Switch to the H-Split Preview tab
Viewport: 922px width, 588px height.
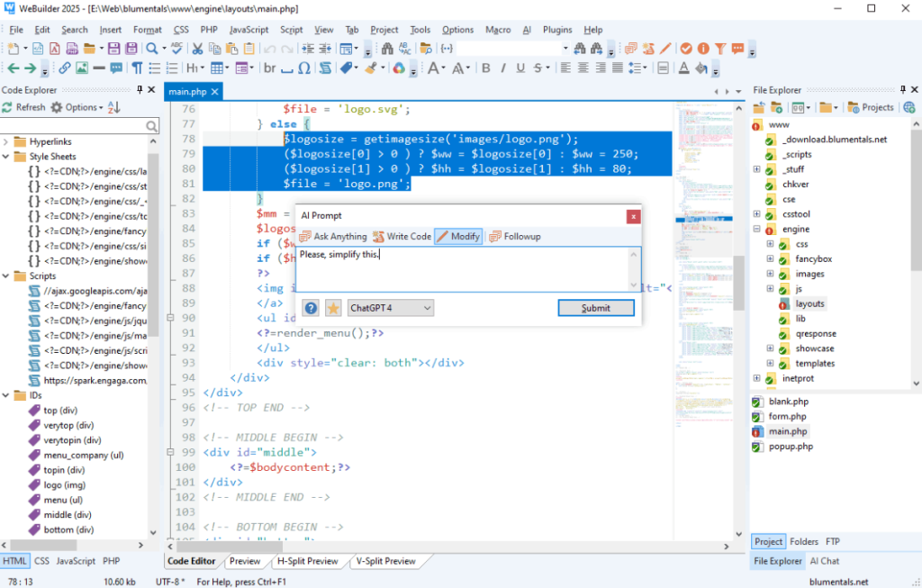309,561
